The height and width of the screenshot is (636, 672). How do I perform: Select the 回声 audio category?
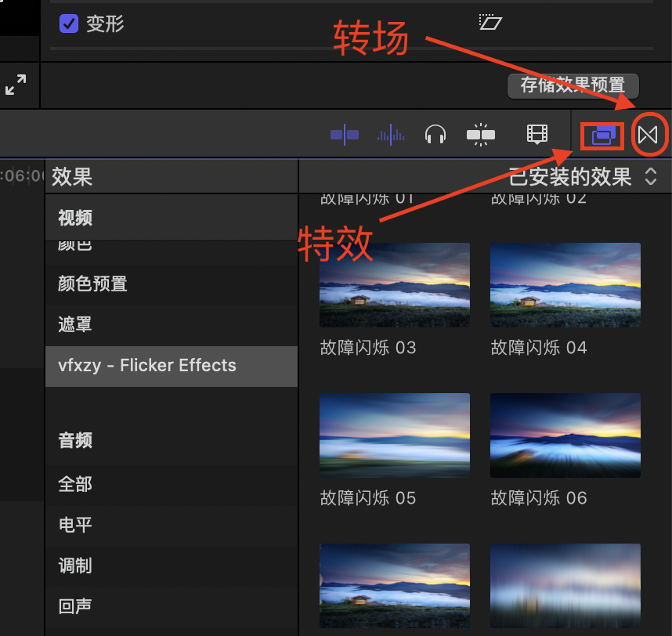[75, 606]
